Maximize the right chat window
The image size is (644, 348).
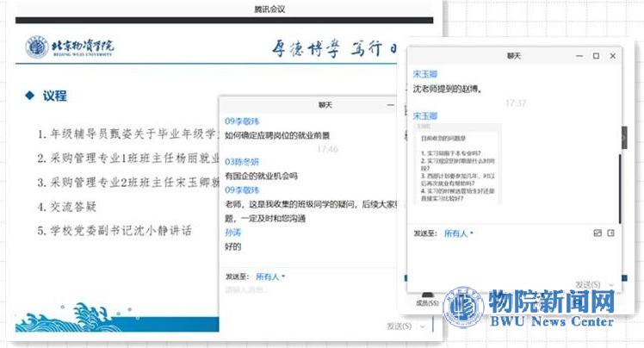click(x=596, y=56)
